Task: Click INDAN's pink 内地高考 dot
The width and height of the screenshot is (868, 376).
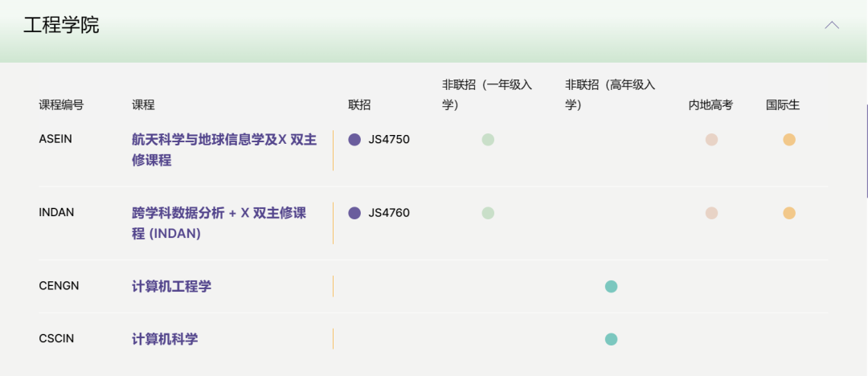Action: pyautogui.click(x=711, y=213)
